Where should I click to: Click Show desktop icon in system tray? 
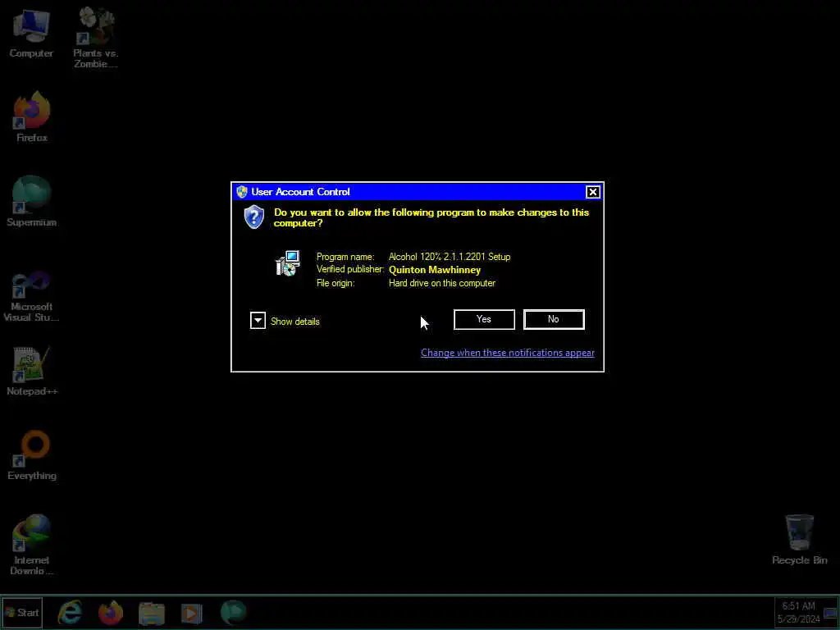(x=831, y=613)
